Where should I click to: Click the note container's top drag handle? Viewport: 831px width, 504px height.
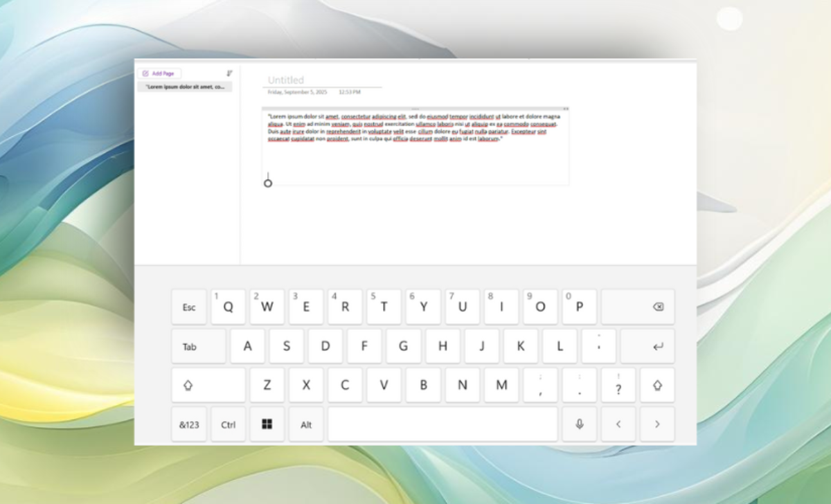coord(415,109)
